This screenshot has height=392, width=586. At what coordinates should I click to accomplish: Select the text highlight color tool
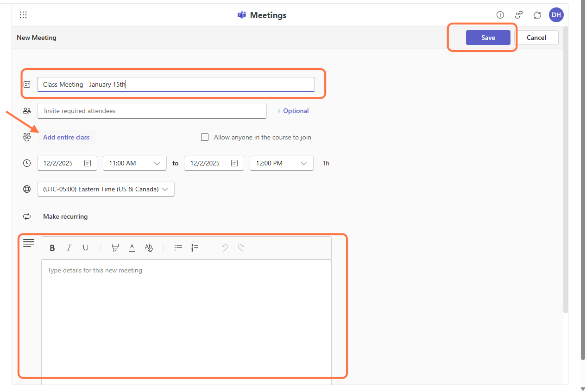(x=115, y=248)
